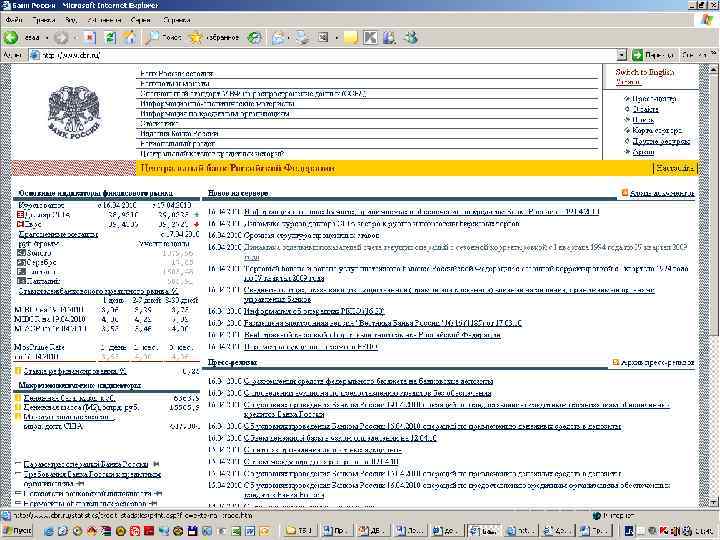Open the Switch to English Version link
This screenshot has height=540, width=720.
coord(645,77)
